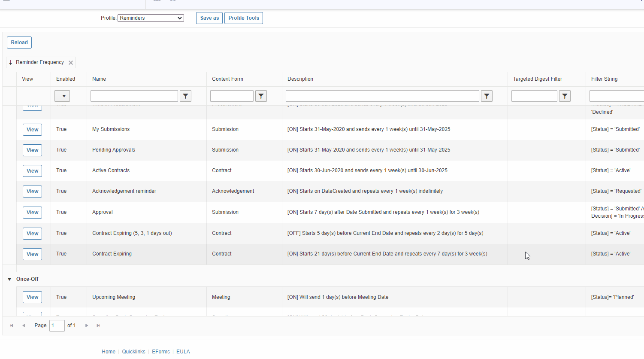Click the 'Meeting' context form cell
The height and width of the screenshot is (359, 644).
click(x=221, y=297)
